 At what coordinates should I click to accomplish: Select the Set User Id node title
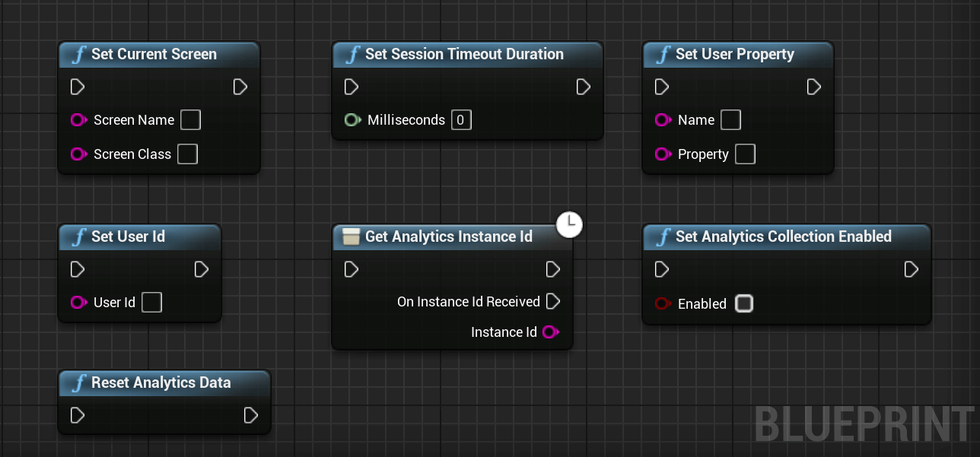click(x=128, y=237)
